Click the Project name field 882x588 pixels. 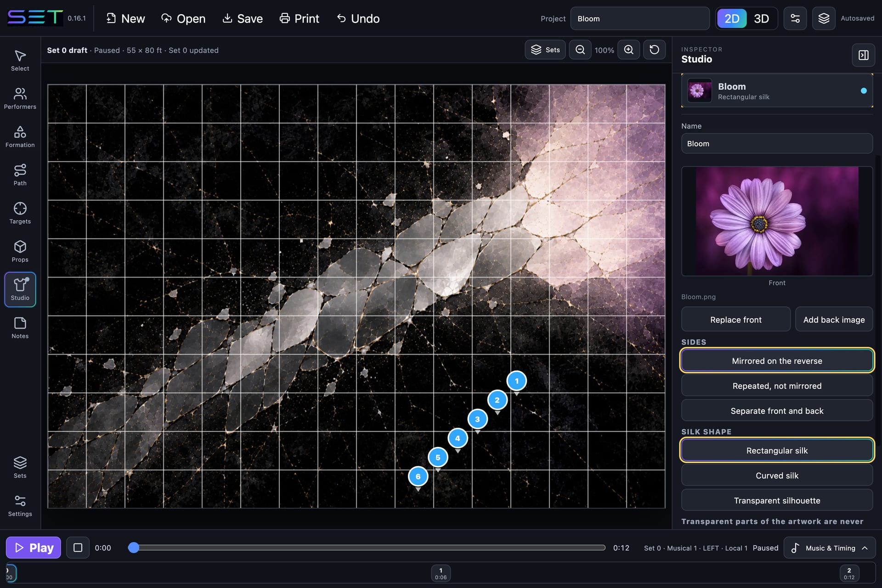[x=640, y=18]
